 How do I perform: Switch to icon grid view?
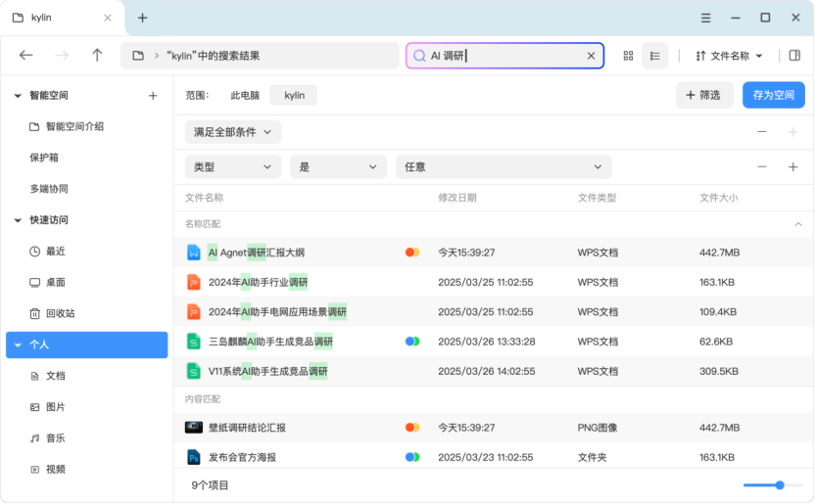tap(628, 56)
